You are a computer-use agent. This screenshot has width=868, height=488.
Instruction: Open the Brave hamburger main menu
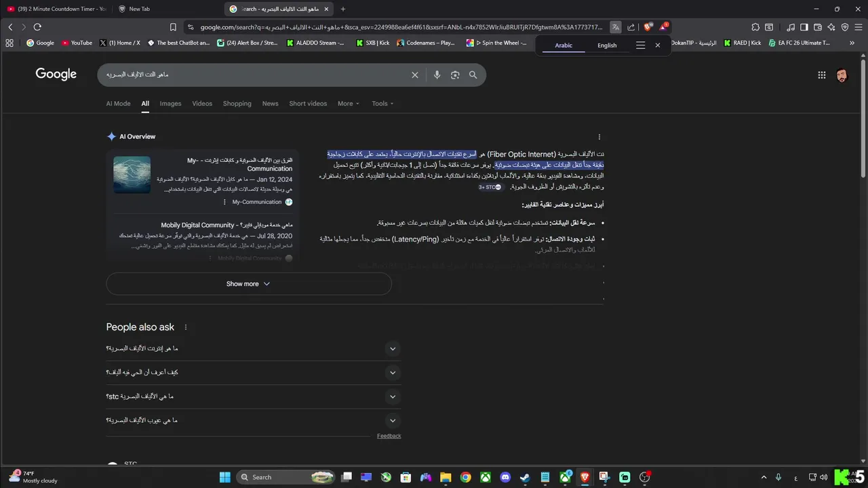tap(859, 27)
